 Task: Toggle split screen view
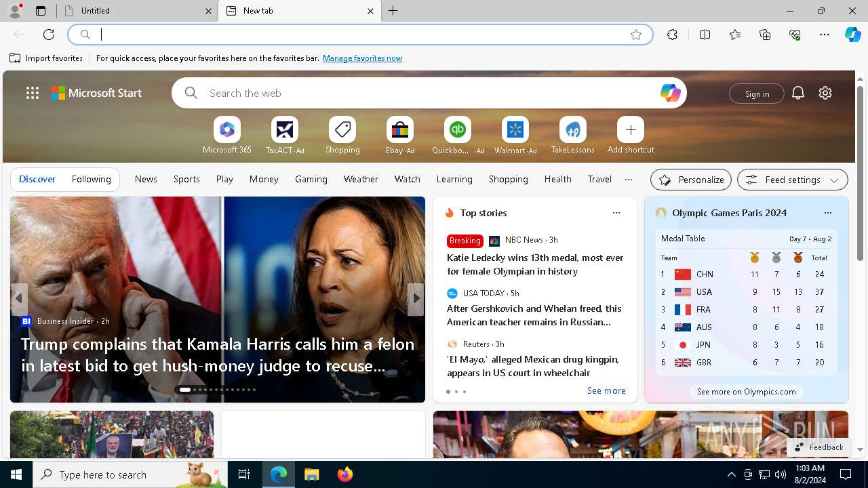pyautogui.click(x=705, y=35)
